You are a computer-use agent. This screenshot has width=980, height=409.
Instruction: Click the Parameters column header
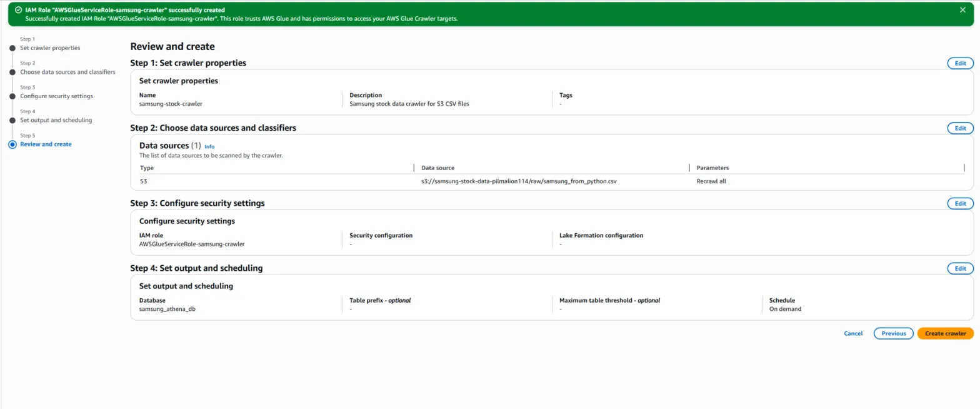(x=712, y=168)
